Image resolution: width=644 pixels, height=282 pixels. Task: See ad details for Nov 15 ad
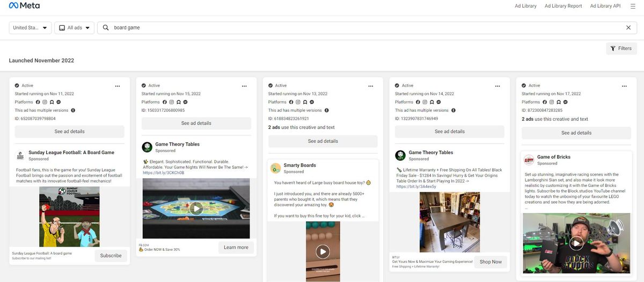coord(196,123)
